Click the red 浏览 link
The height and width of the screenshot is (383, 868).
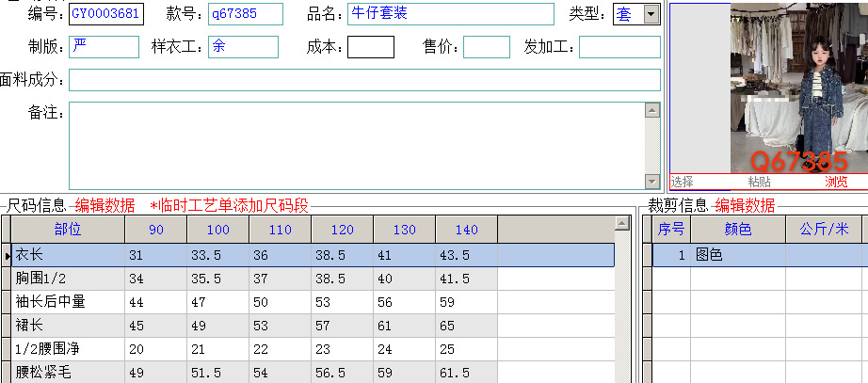(836, 182)
